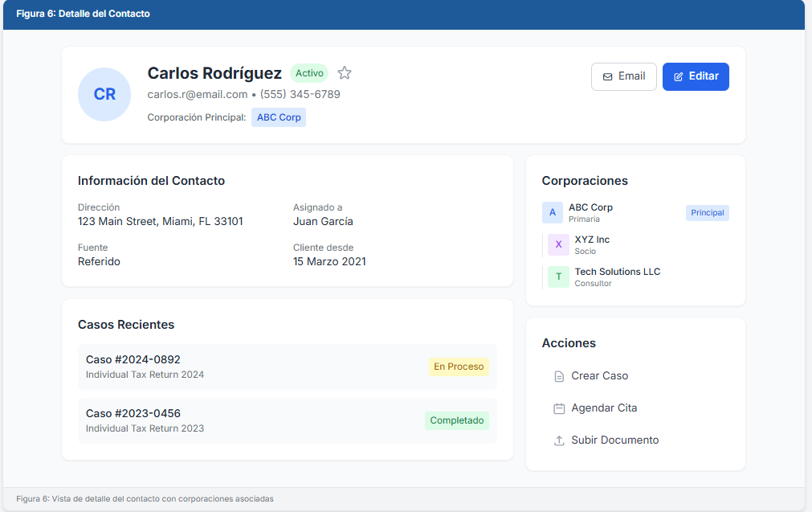Open the ABC Corp main corporation tag
812x512 pixels.
pos(279,117)
